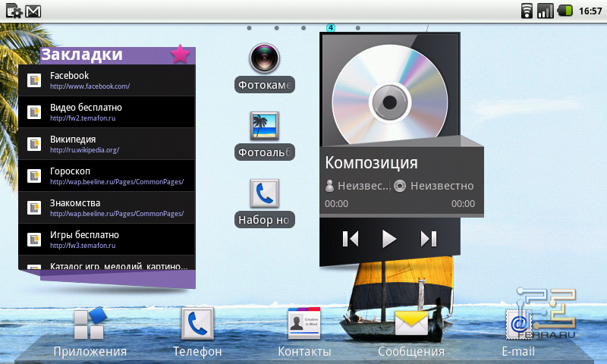Open the Набор номера dialer icon

tap(265, 195)
